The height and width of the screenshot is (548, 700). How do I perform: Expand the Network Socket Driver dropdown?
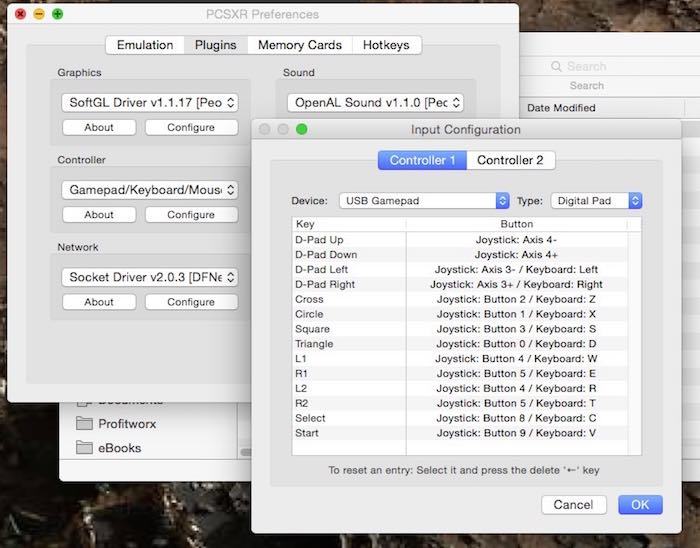pyautogui.click(x=149, y=276)
